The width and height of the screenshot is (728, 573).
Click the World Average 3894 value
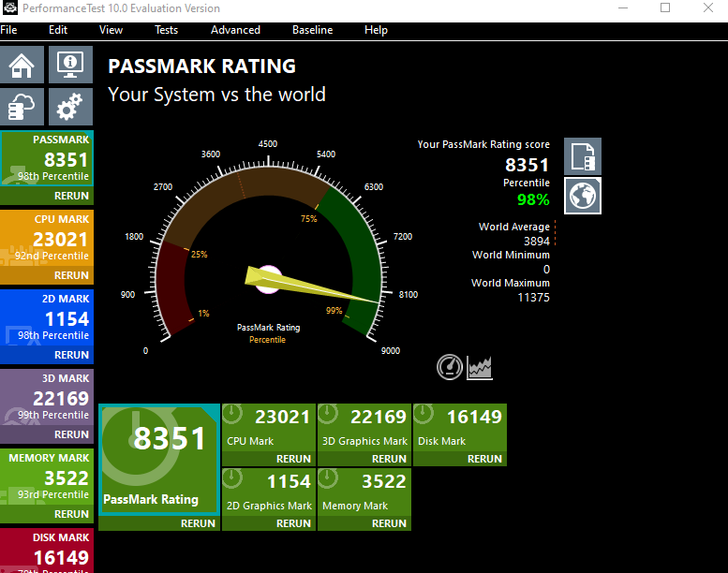click(536, 242)
